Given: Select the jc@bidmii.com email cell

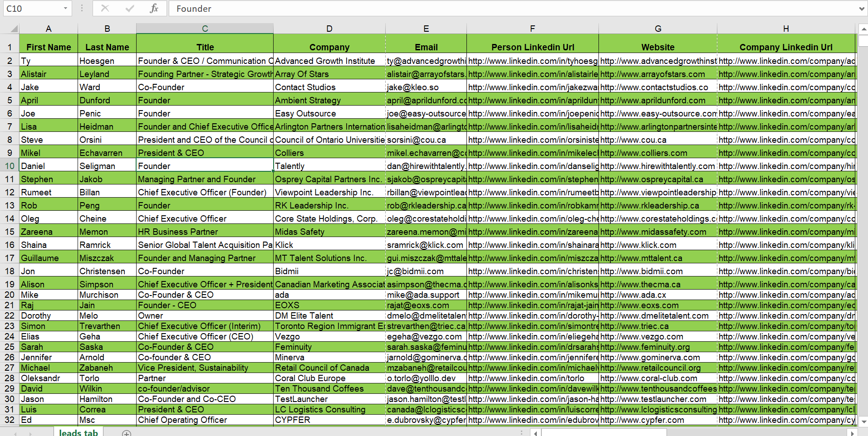Looking at the screenshot, I should tap(426, 271).
